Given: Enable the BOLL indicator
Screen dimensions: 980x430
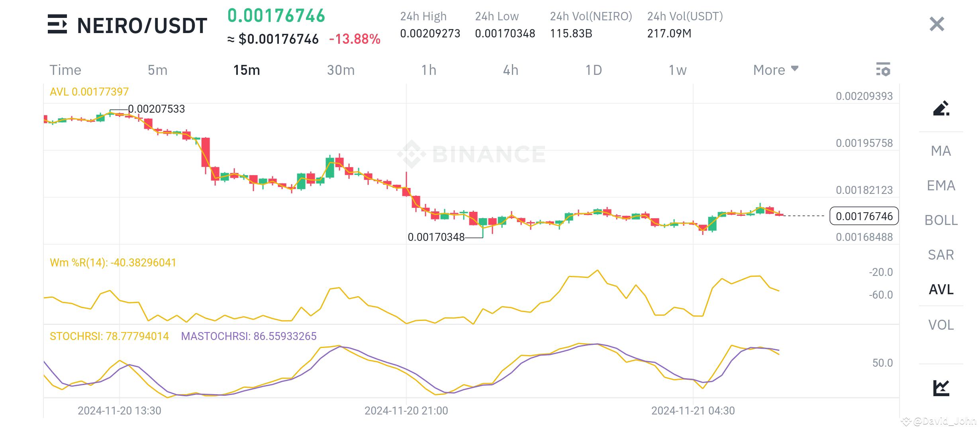Looking at the screenshot, I should 941,220.
